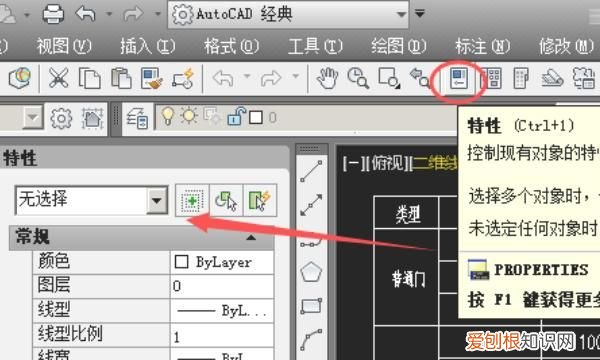This screenshot has height=360, width=600.
Task: Open the standard toolbar Redo history dropdown
Action: point(295,77)
